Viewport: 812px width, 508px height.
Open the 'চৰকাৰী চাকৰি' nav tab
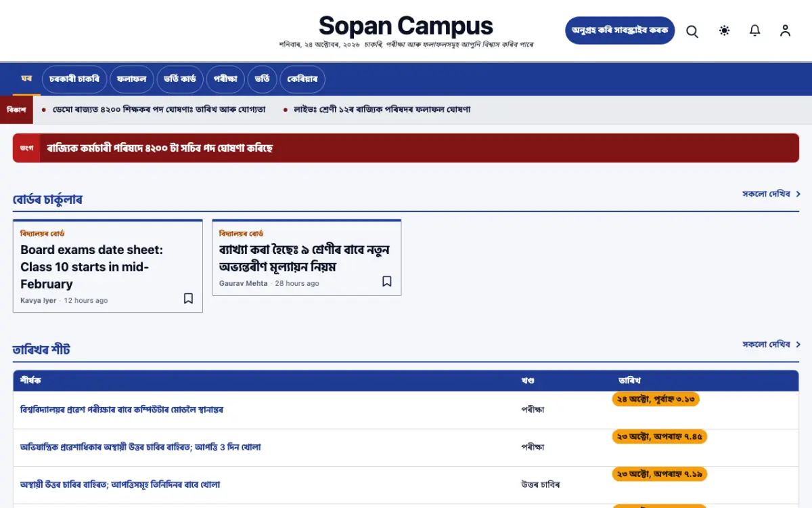pos(74,79)
